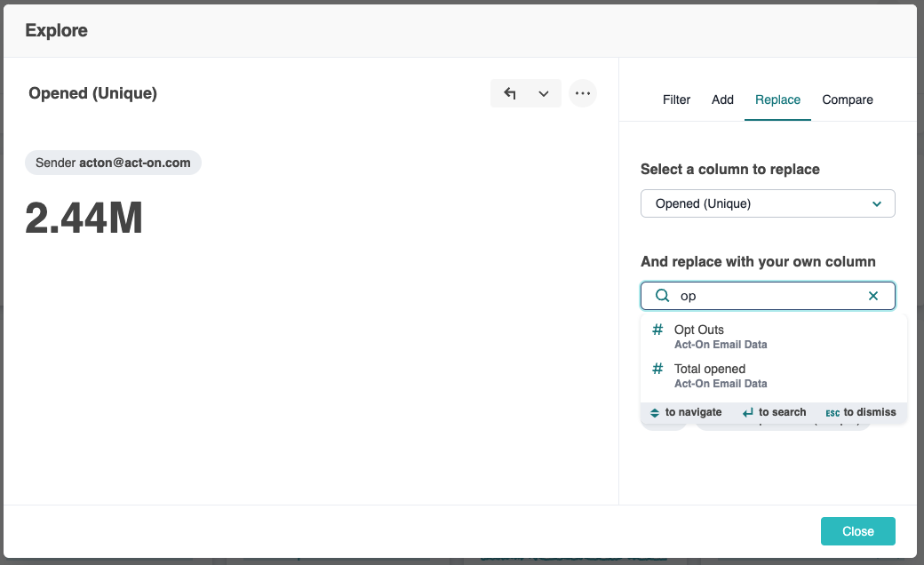This screenshot has width=924, height=565.
Task: Click the 2.44M metric value
Action: tap(84, 218)
